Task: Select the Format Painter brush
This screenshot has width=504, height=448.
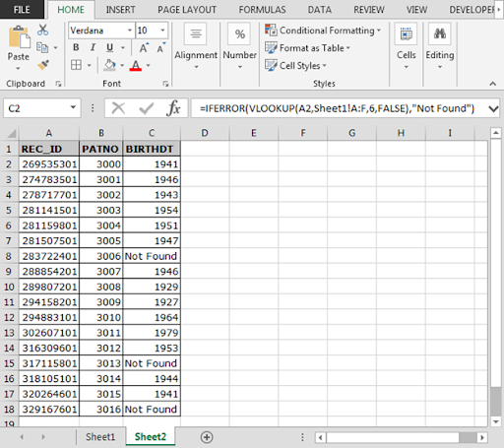Action: [43, 65]
